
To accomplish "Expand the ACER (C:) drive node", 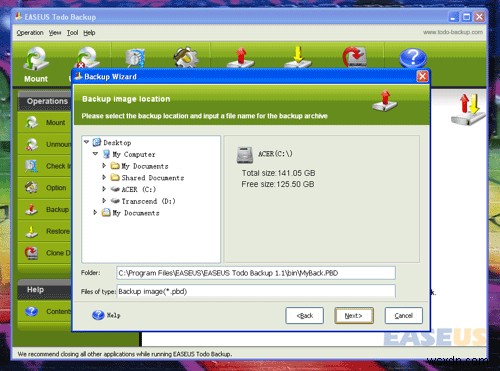I will click(104, 189).
